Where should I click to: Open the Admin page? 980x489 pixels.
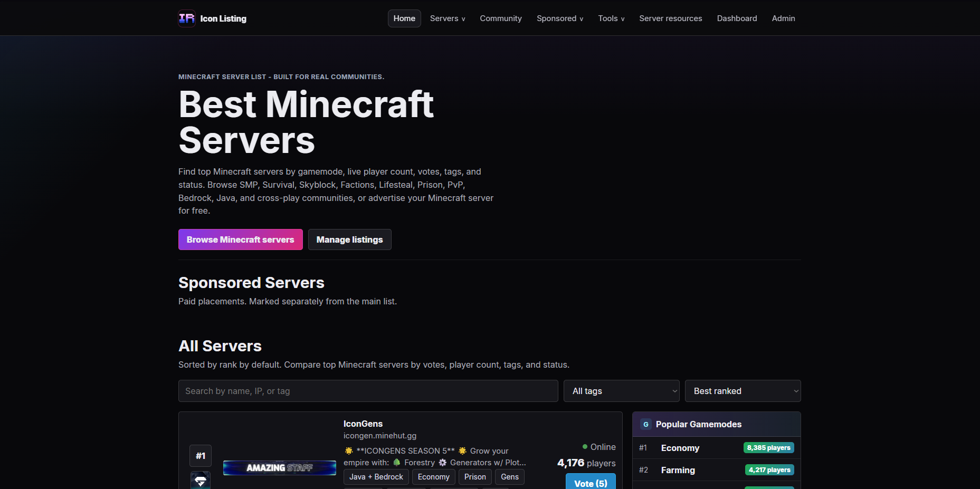[x=783, y=18]
